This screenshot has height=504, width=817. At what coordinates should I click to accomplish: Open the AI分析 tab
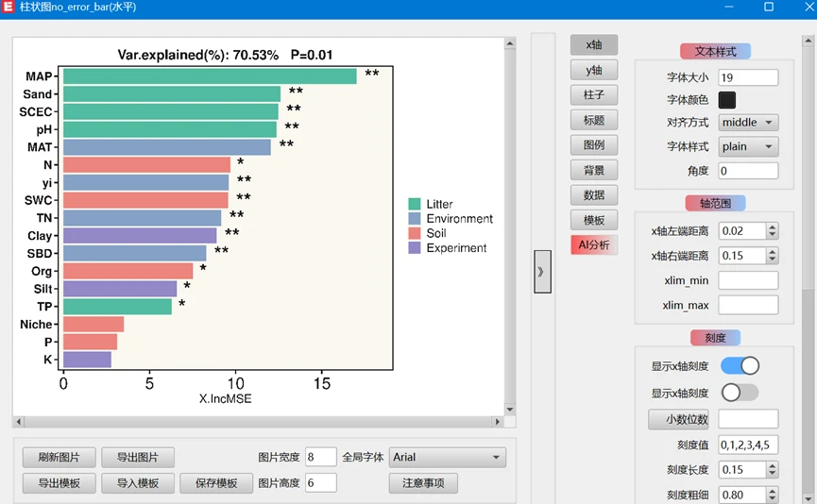594,245
